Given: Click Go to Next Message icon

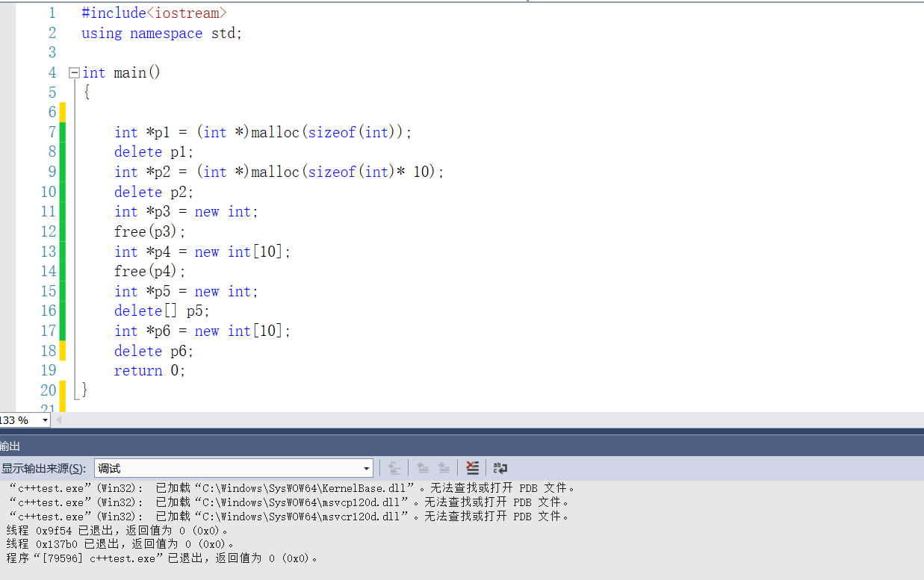Looking at the screenshot, I should click(x=444, y=468).
